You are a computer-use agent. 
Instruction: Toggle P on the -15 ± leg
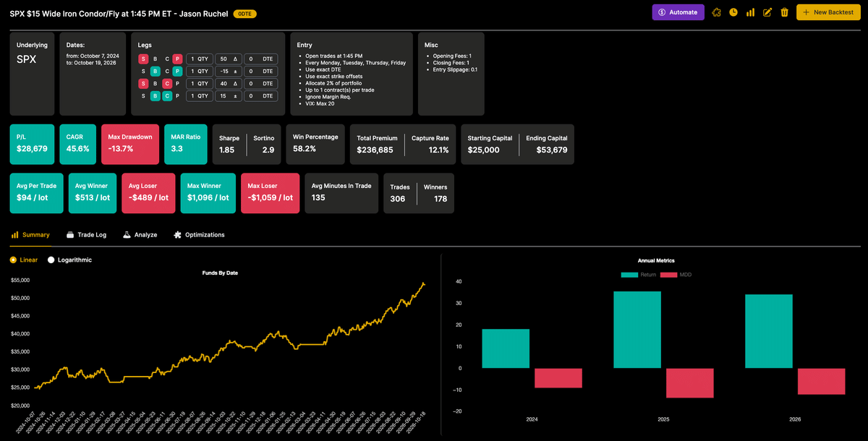177,72
